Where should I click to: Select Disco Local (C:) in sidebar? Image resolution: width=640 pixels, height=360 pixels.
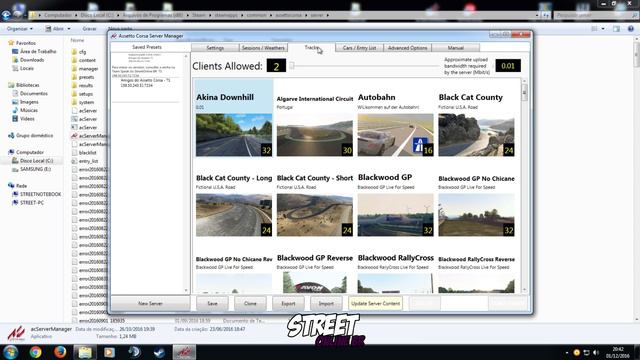[x=36, y=161]
